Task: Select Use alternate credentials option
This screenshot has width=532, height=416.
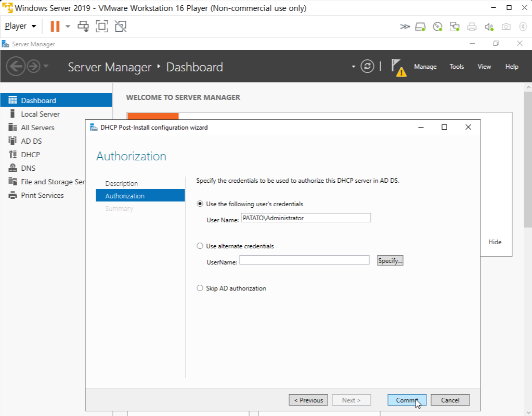Action: [200, 246]
